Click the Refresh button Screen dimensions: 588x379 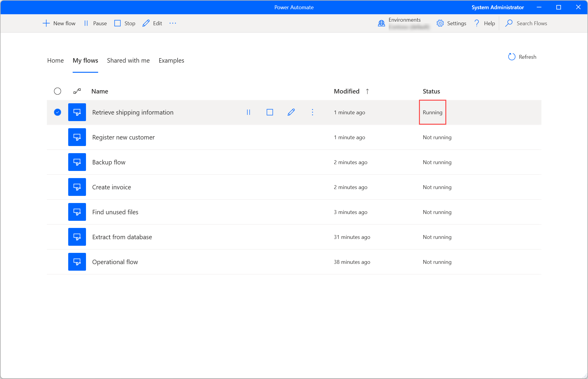522,56
